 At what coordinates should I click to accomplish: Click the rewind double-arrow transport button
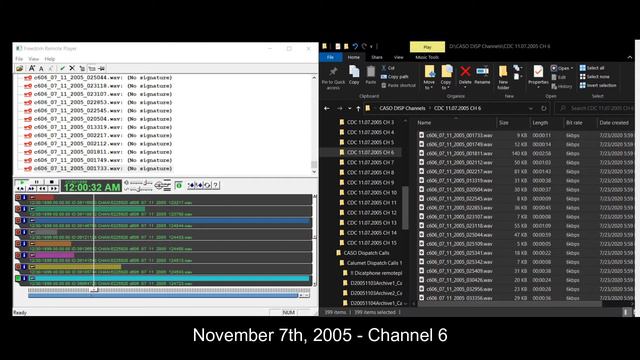[42, 189]
